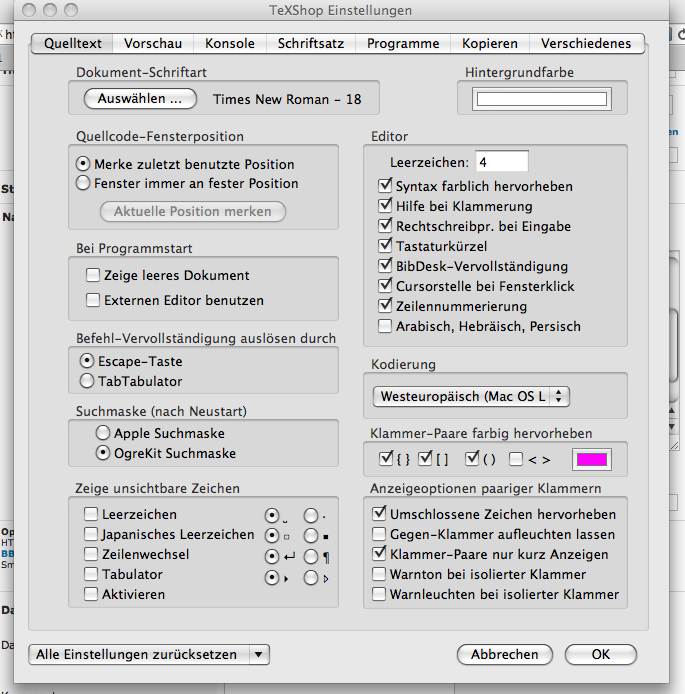Enable angle brackets < > highlighting
The image size is (685, 694).
pyautogui.click(x=516, y=459)
